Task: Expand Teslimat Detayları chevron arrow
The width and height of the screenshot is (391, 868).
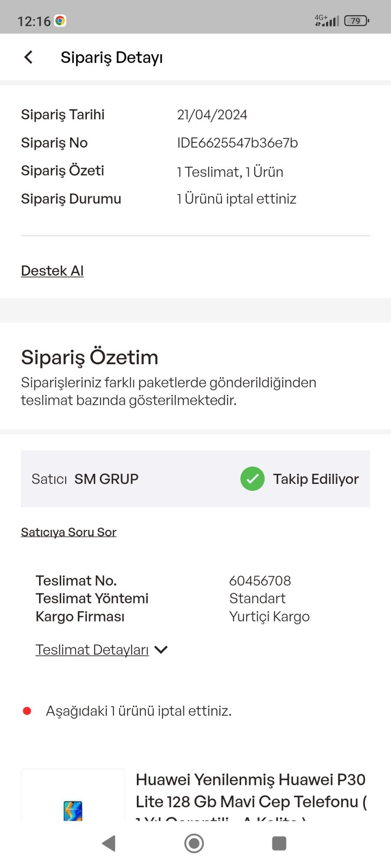Action: 161,650
